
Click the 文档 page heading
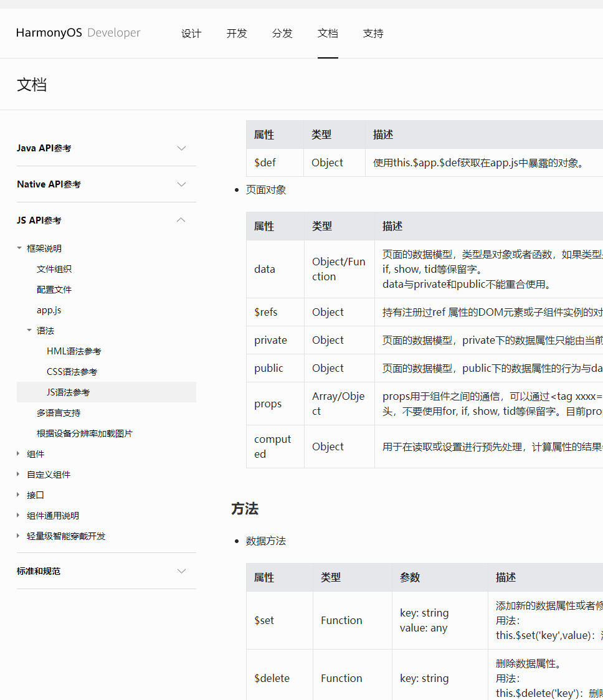pyautogui.click(x=32, y=84)
